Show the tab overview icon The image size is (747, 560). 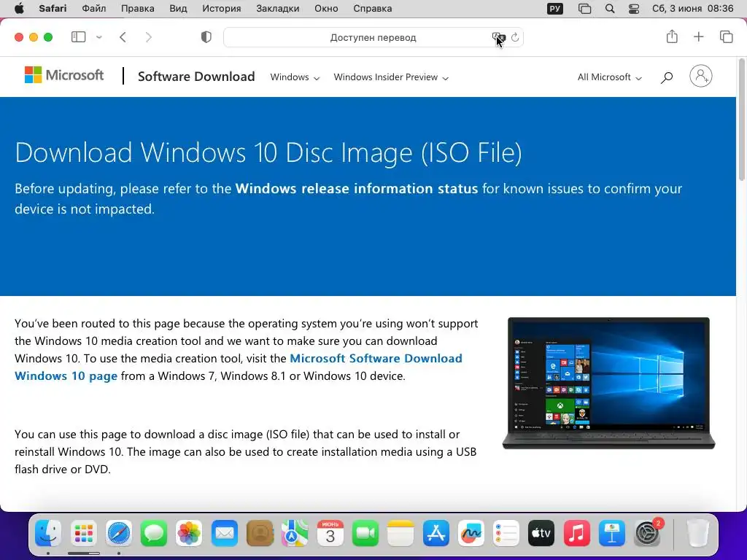click(x=726, y=36)
